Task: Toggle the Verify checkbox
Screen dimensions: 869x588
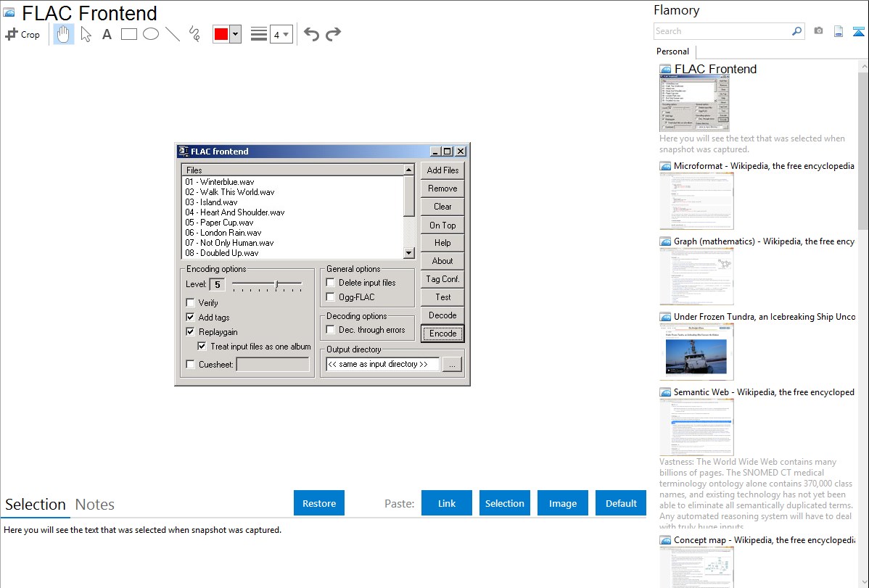Action: [190, 302]
